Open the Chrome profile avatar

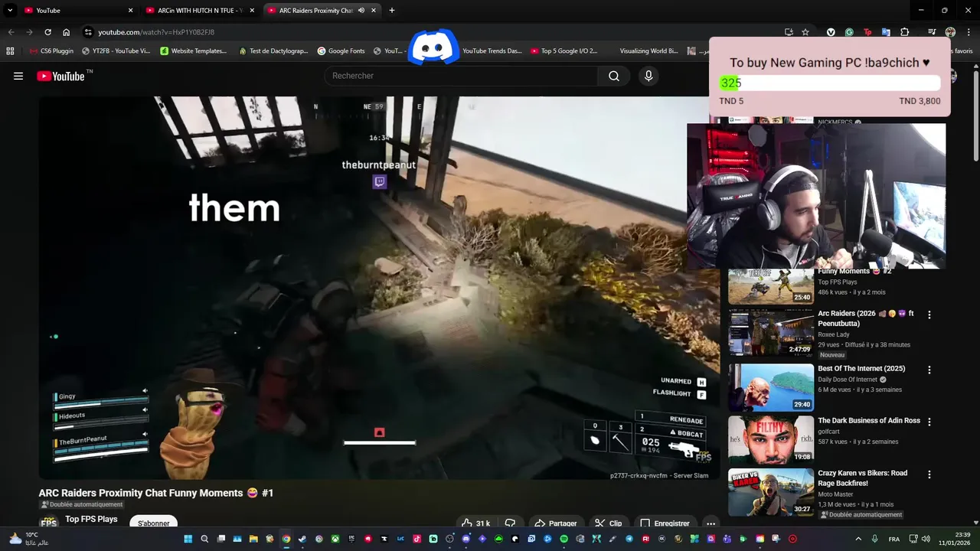tap(950, 32)
